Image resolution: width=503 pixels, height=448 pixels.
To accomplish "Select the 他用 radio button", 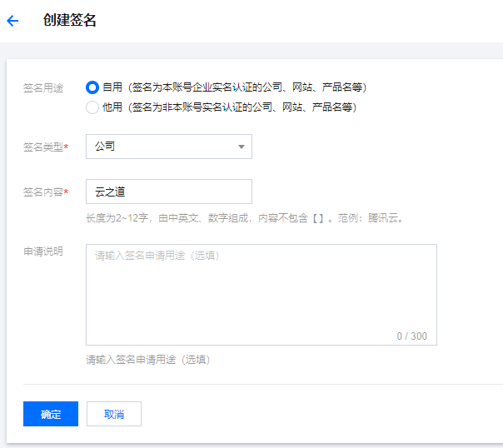I will [92, 107].
